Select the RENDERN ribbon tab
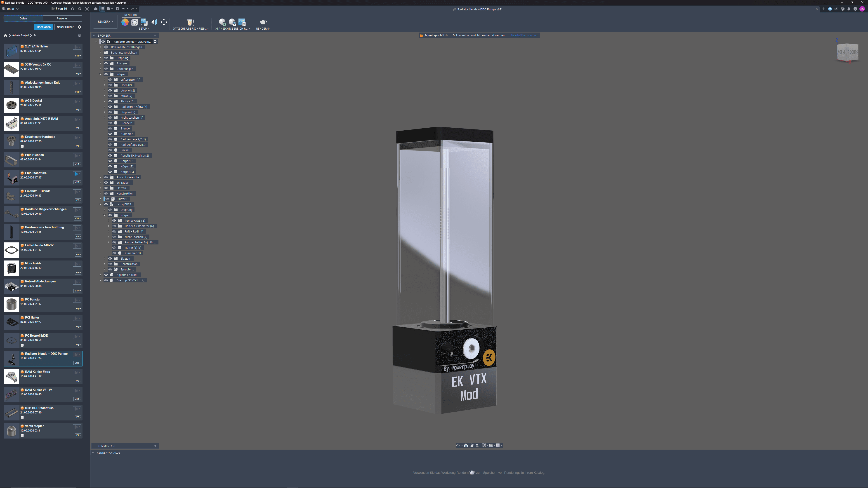This screenshot has height=488, width=868. (131, 15)
